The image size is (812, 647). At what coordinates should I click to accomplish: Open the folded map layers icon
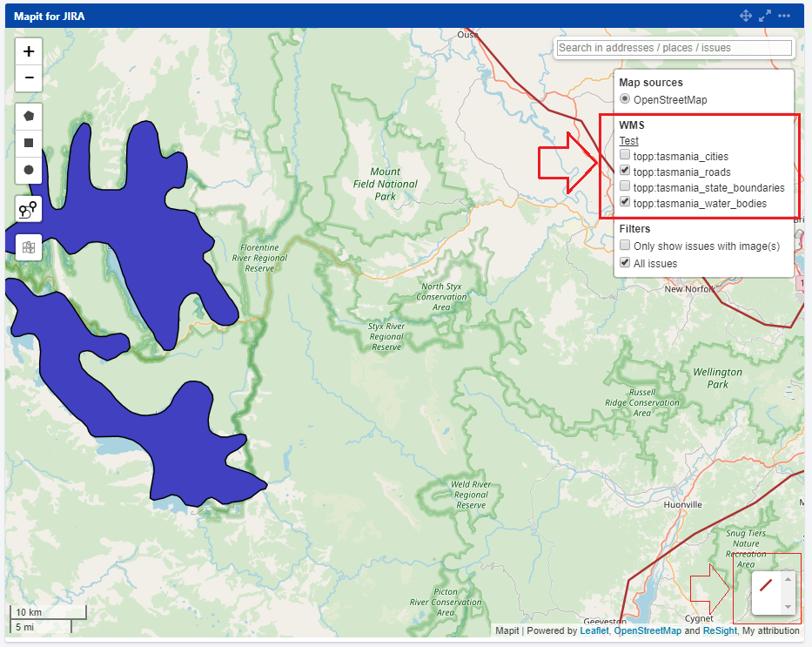[29, 247]
